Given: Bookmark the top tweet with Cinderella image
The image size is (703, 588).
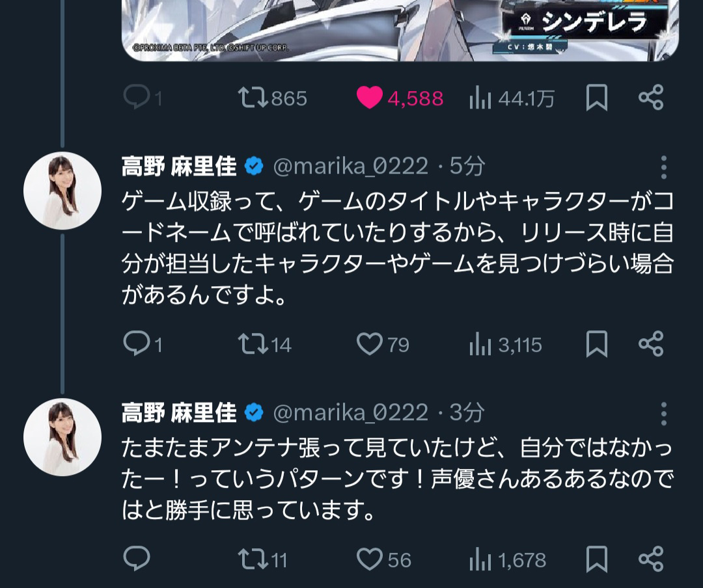Looking at the screenshot, I should point(597,98).
